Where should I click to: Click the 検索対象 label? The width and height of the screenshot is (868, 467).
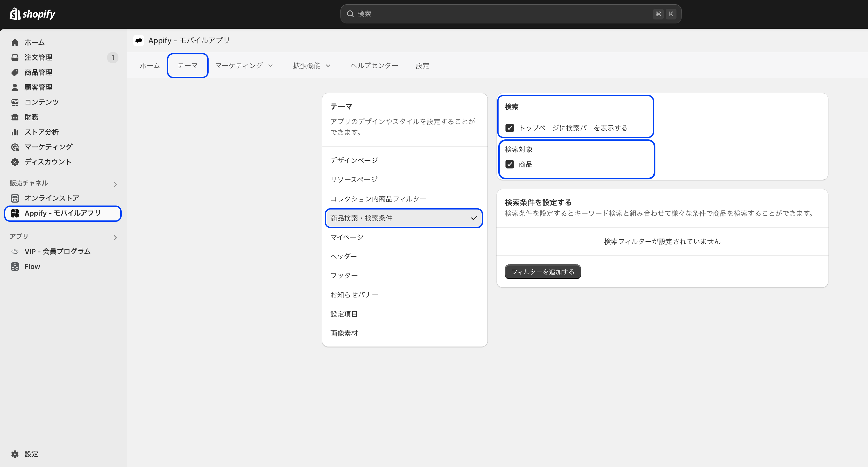(519, 149)
